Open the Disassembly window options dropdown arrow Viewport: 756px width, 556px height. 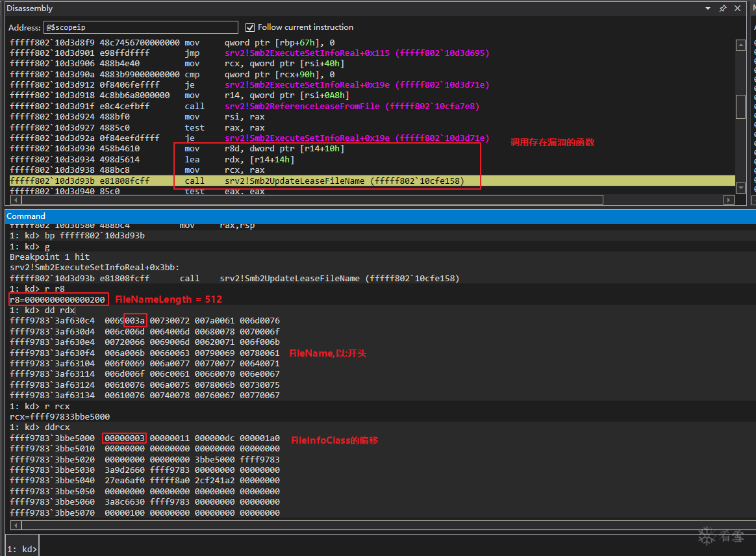coord(708,8)
